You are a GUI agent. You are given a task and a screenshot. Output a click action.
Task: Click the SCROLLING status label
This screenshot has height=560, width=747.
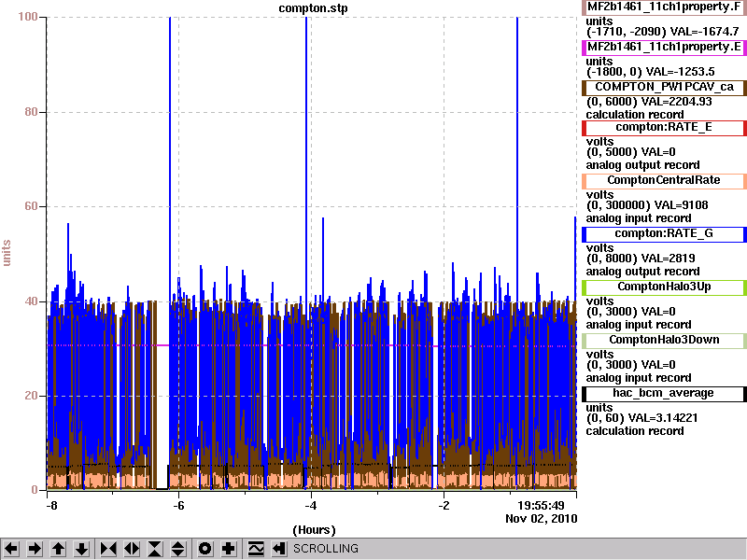click(x=325, y=549)
